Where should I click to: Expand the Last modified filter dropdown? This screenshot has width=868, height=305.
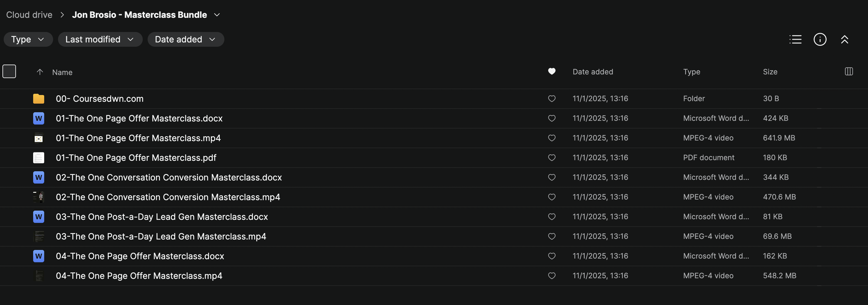pos(100,39)
